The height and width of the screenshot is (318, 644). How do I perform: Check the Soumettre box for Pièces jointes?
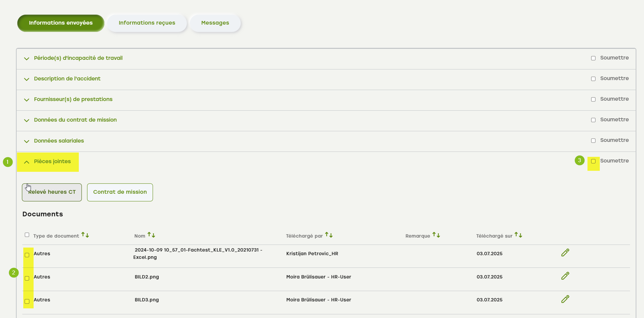pyautogui.click(x=593, y=161)
